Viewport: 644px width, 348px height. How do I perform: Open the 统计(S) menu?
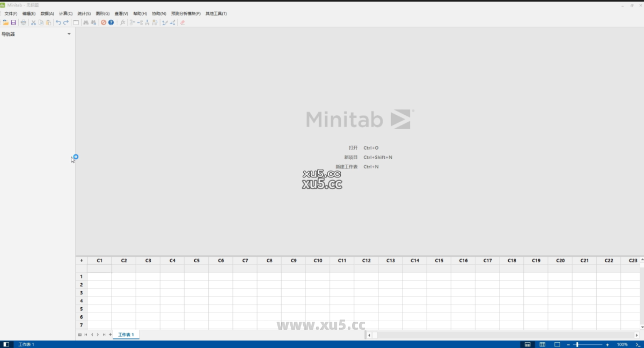tap(83, 13)
